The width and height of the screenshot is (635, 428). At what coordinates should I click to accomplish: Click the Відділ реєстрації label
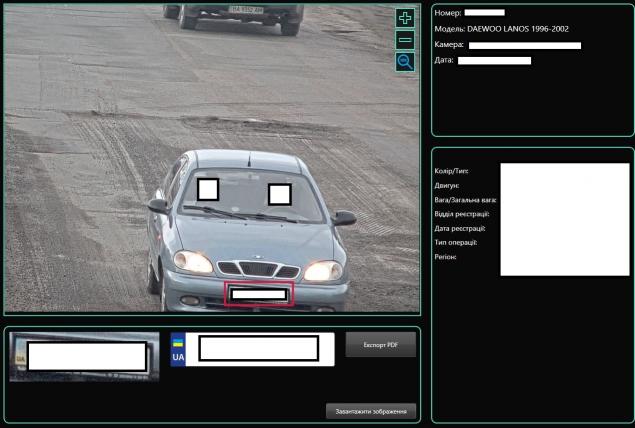(462, 214)
